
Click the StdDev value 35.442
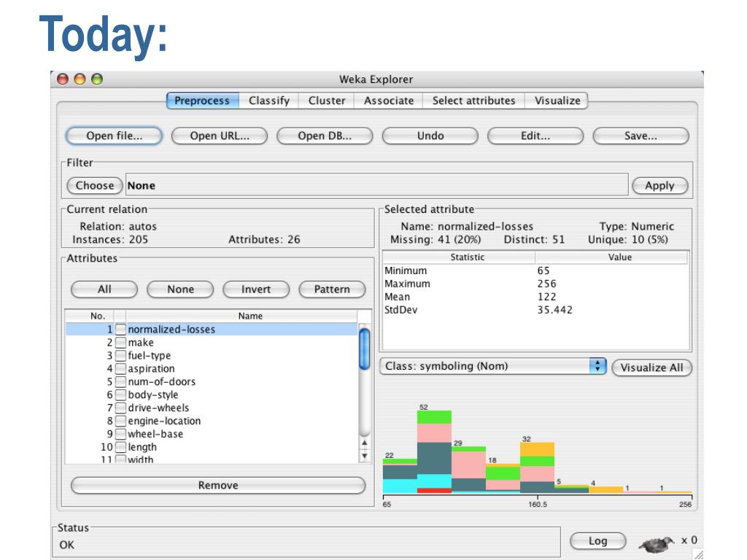point(555,310)
